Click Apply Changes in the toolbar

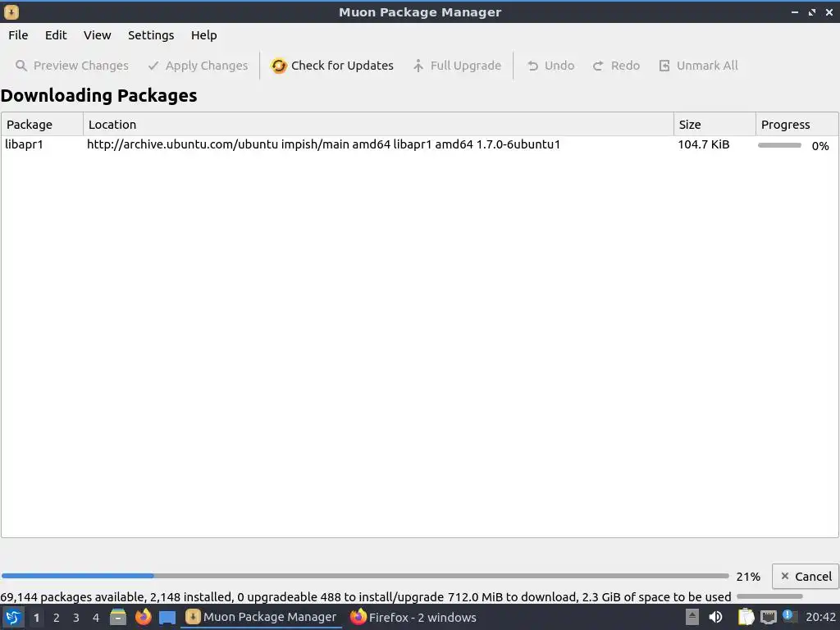tap(199, 66)
